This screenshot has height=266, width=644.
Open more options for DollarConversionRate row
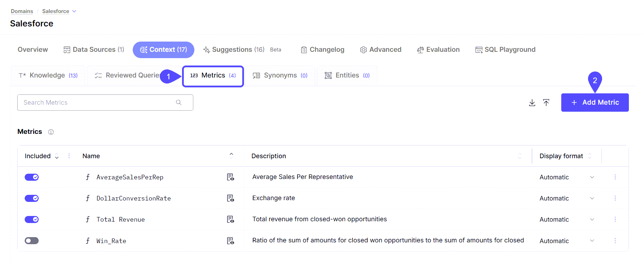pyautogui.click(x=615, y=198)
